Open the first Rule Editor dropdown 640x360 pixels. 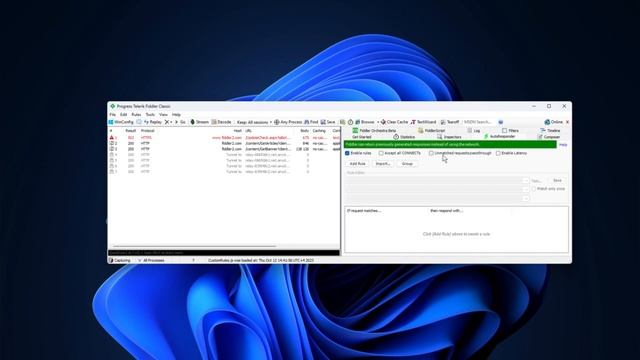coord(526,180)
